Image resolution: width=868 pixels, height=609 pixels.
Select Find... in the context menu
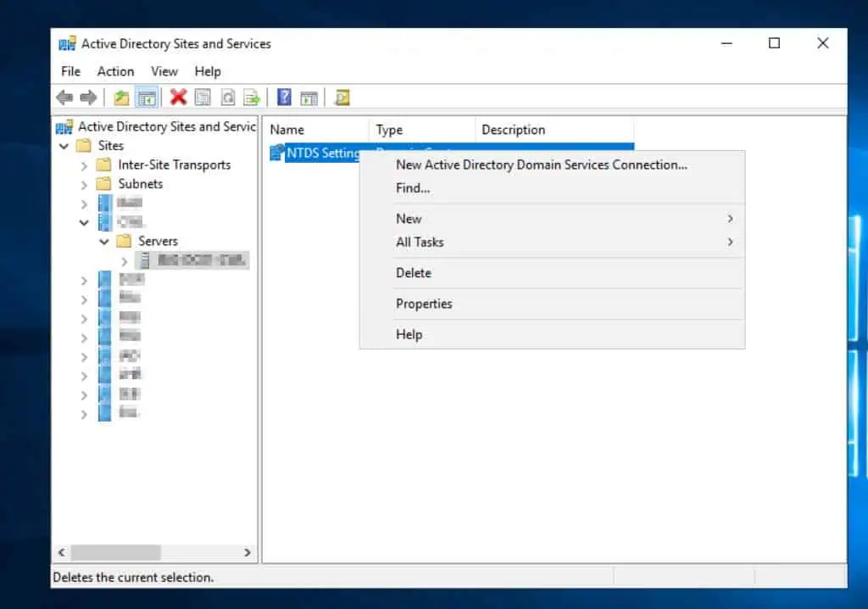click(x=552, y=188)
